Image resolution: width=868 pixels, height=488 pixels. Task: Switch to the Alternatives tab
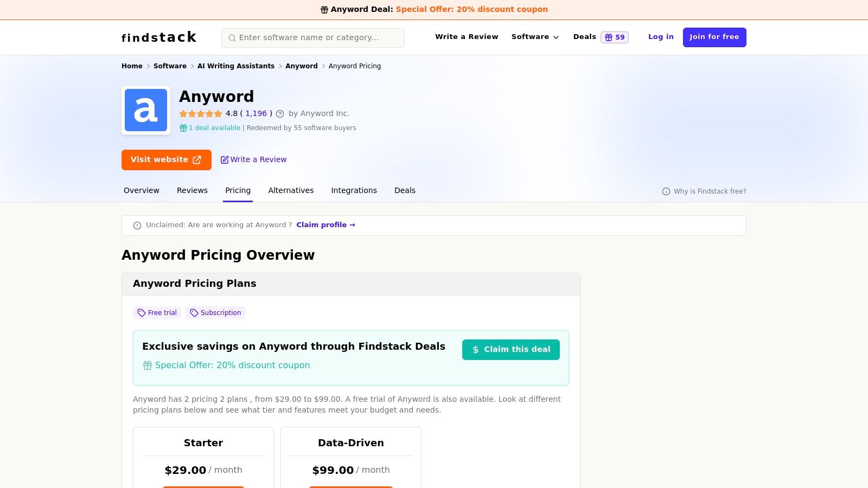[x=291, y=190]
